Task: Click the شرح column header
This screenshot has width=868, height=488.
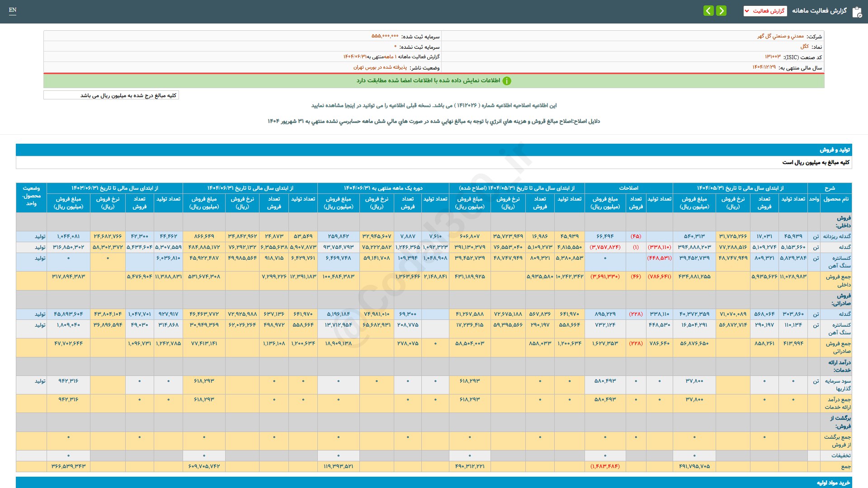Action: (x=830, y=188)
